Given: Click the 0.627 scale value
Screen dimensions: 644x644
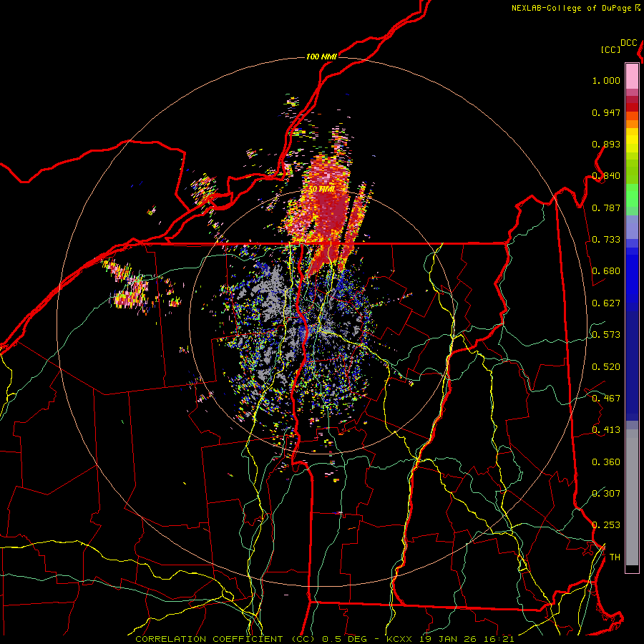Looking at the screenshot, I should click(606, 303).
